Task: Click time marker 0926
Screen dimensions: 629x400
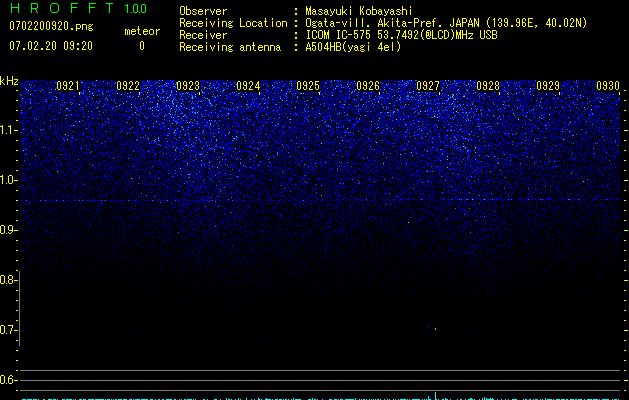Action: [368, 86]
